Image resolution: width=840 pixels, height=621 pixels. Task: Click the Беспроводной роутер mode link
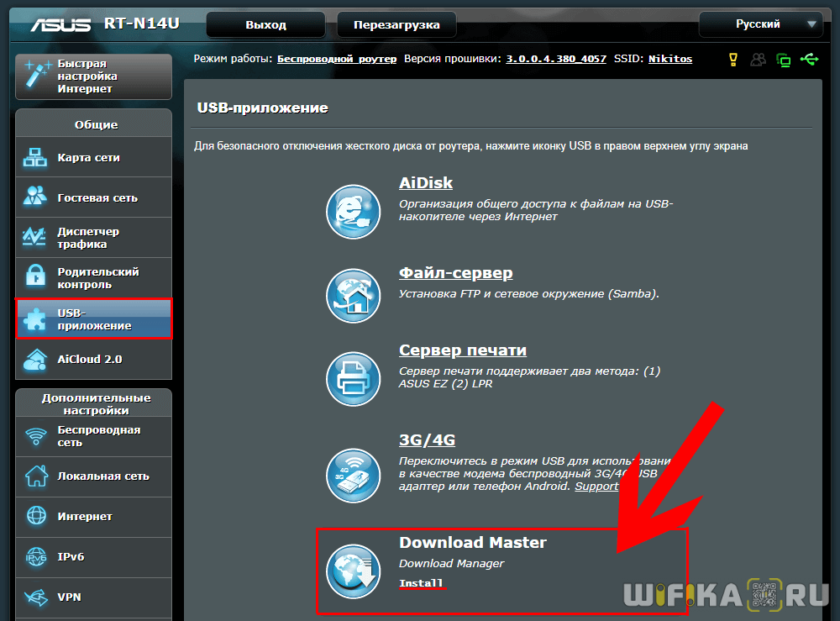[x=337, y=59]
